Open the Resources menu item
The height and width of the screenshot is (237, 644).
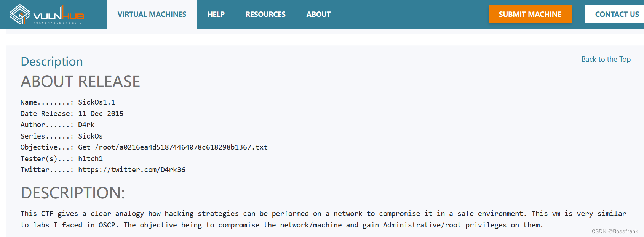coord(265,15)
